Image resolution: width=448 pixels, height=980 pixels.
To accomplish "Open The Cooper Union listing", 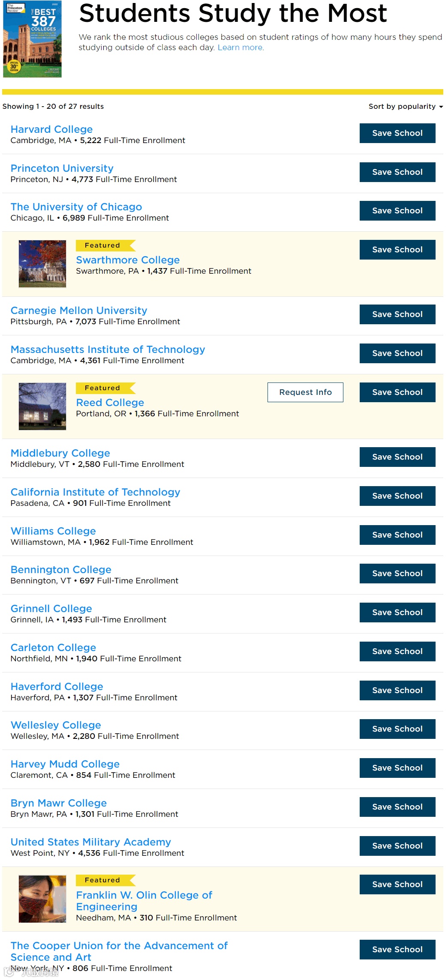I will (x=119, y=951).
